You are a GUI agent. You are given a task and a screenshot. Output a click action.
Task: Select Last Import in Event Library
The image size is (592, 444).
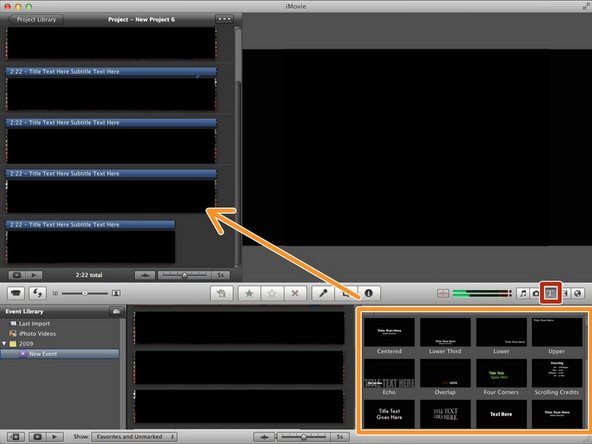(34, 324)
